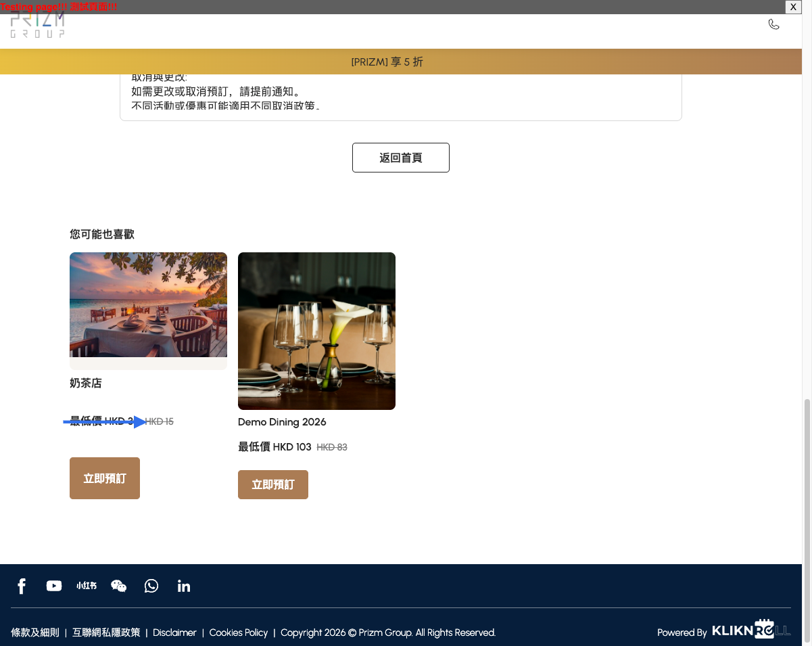Image resolution: width=812 pixels, height=646 pixels.
Task: Book 奶茶店 with 立即預訂
Action: 105,478
